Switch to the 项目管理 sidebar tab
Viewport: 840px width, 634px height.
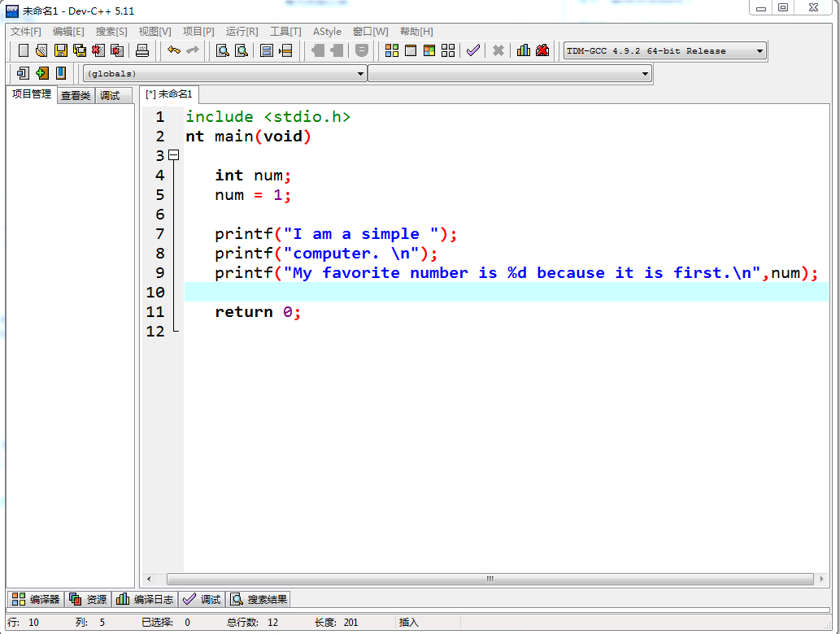point(32,94)
